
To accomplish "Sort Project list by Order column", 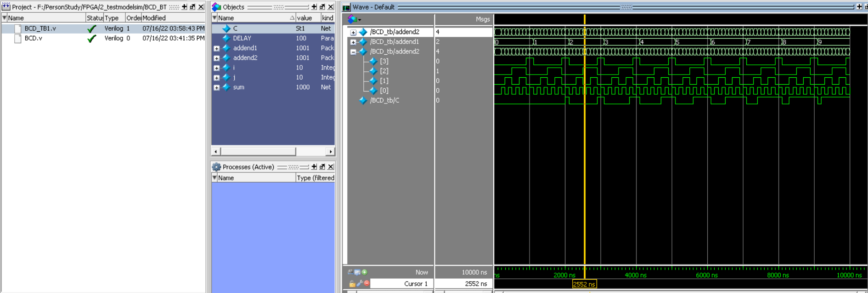I will 133,18.
